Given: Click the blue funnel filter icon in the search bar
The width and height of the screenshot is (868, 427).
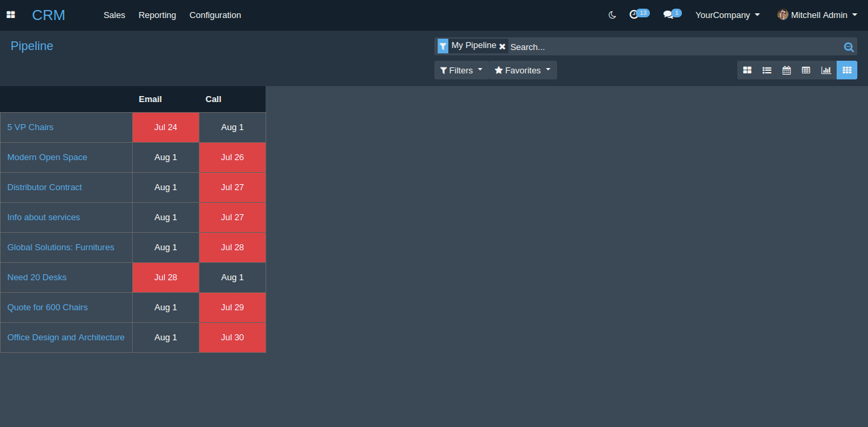Looking at the screenshot, I should (443, 46).
